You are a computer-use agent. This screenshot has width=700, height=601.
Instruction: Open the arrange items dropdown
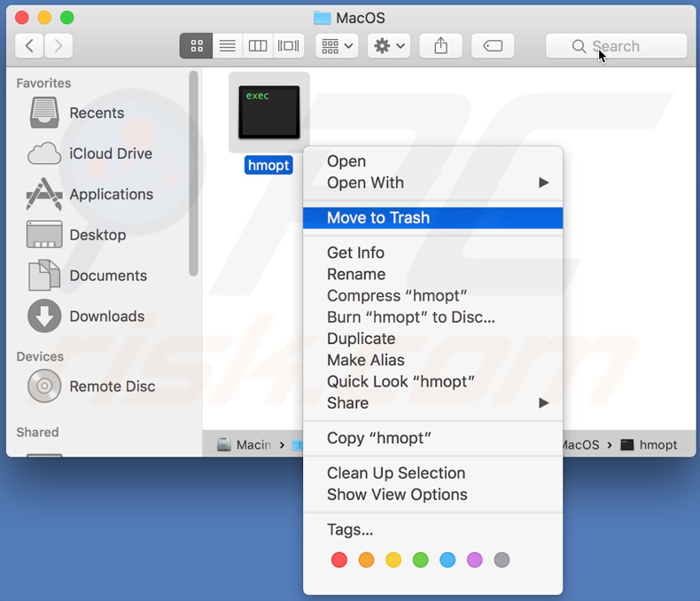tap(337, 45)
